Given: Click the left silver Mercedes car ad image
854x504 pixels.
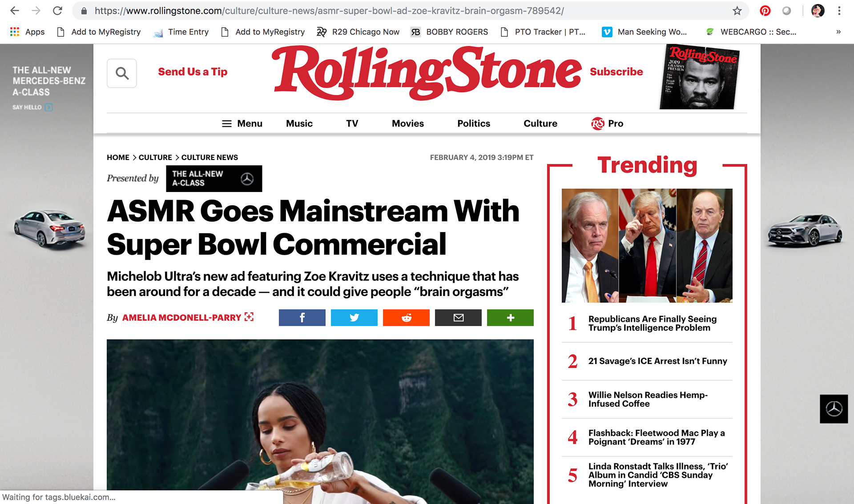Looking at the screenshot, I should [x=49, y=229].
